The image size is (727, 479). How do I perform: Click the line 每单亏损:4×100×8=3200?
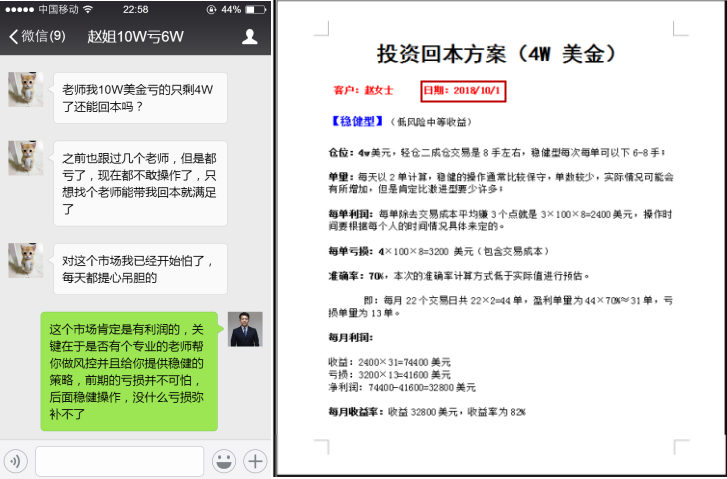pos(440,251)
